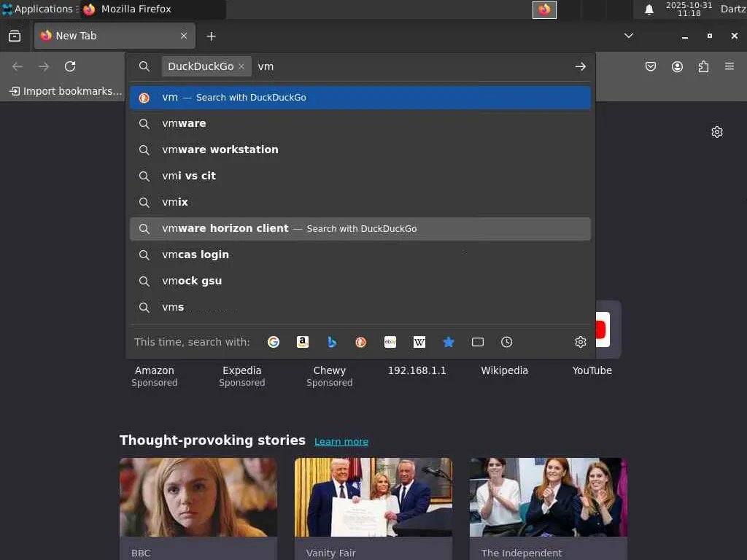Open the Pocket save icon
Viewport: 747px width, 560px height.
(650, 66)
